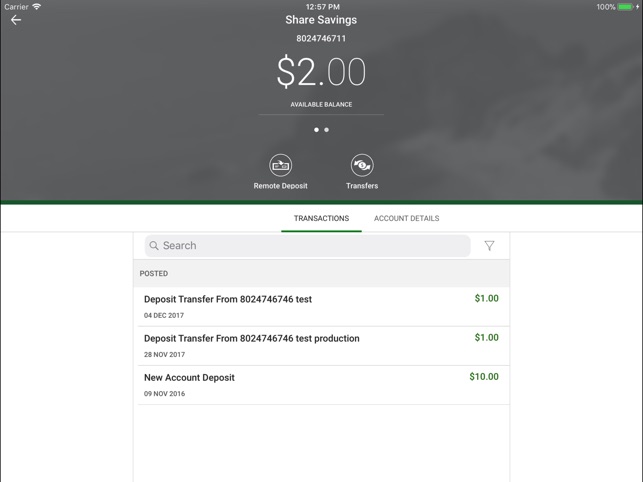
Task: Tap the Transfers label
Action: [x=362, y=186]
